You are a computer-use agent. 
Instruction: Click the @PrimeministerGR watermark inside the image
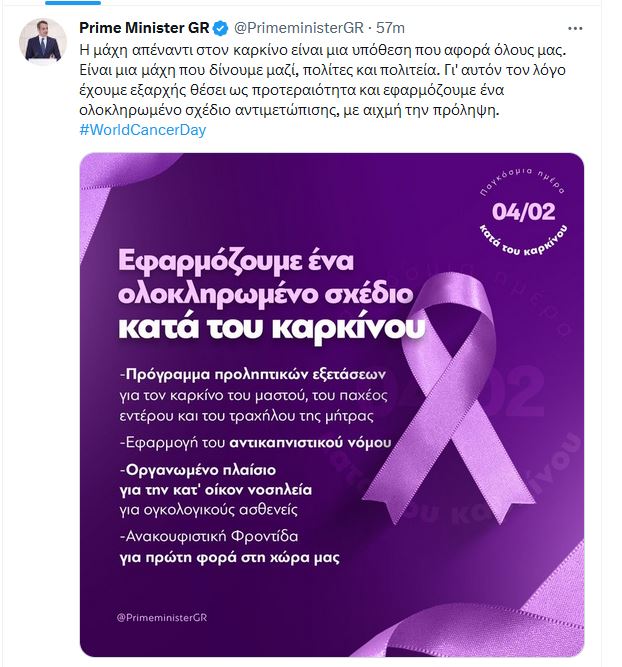[162, 618]
